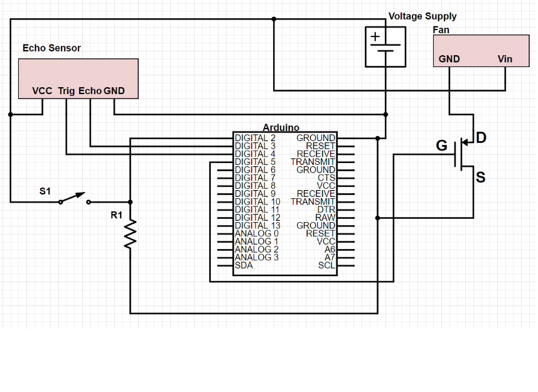This screenshot has height=392, width=538.
Task: Click the Fan label text
Action: click(x=441, y=30)
